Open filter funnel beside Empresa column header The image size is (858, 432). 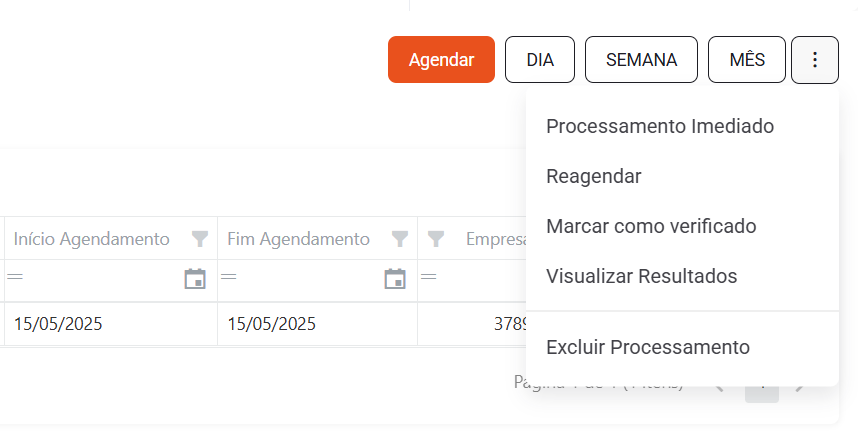(x=436, y=239)
